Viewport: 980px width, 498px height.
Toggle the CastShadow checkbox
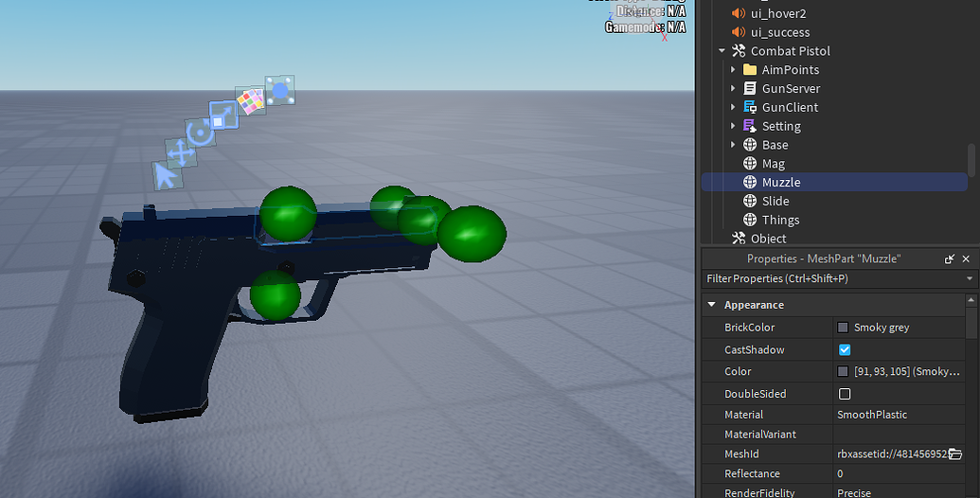pyautogui.click(x=845, y=350)
